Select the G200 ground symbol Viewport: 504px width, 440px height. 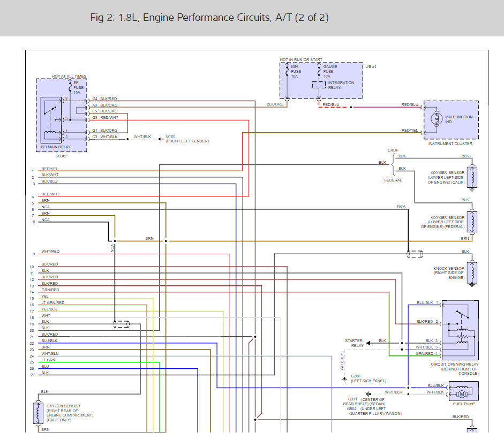click(x=344, y=380)
